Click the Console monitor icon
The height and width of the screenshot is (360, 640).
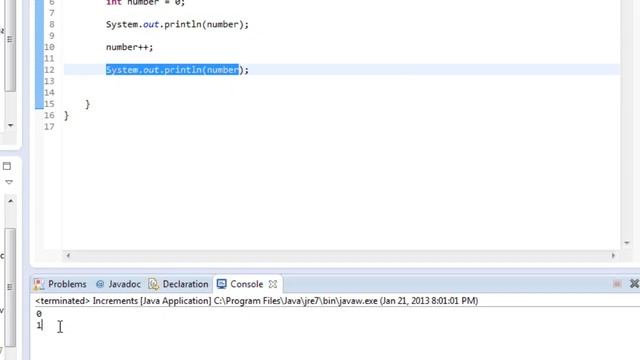point(222,284)
